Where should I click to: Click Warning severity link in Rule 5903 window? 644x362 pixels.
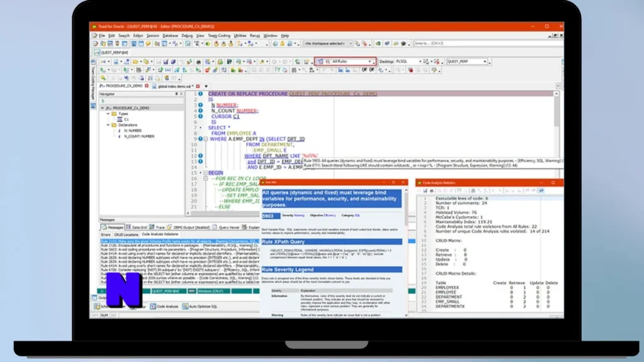[x=299, y=215]
